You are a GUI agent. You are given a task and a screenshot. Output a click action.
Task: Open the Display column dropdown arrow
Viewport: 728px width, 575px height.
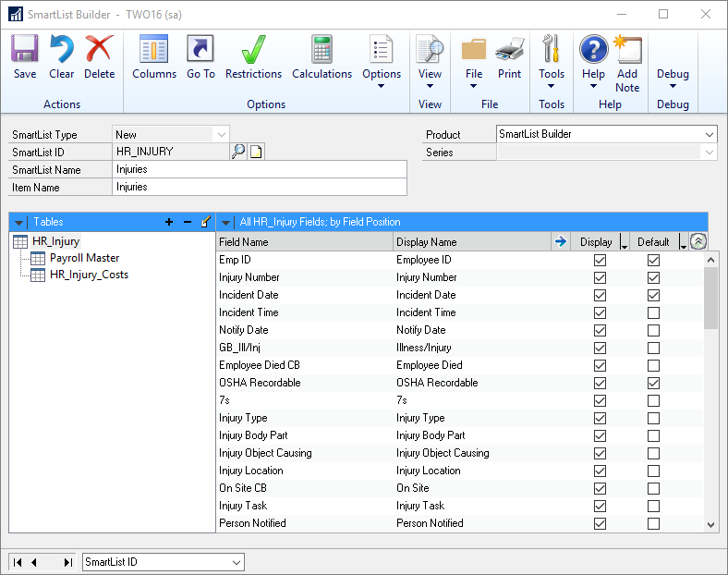point(625,242)
